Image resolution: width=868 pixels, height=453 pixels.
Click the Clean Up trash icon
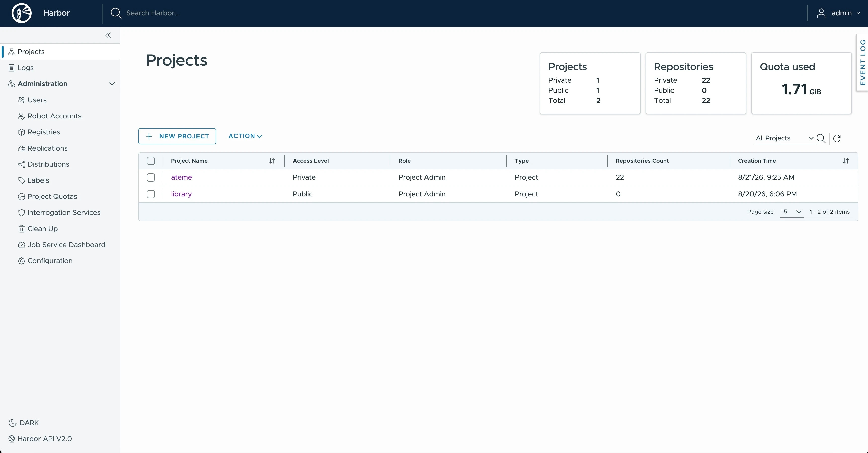click(22, 229)
